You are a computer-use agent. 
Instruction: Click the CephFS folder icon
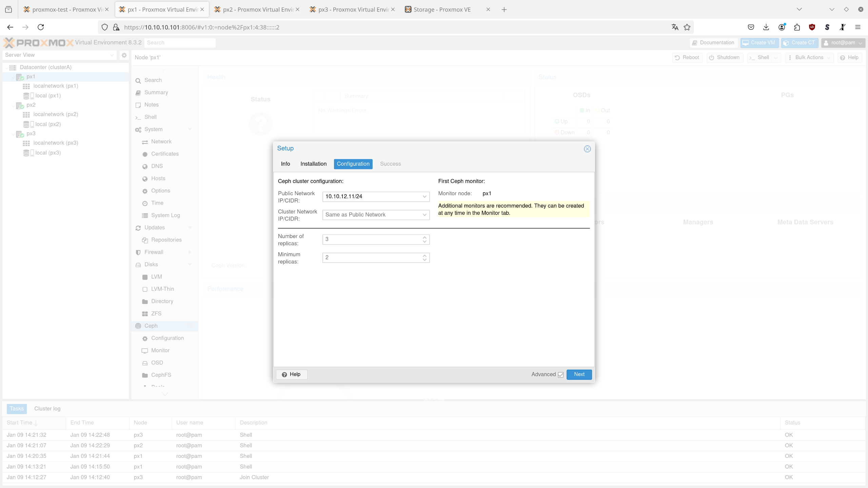click(145, 375)
